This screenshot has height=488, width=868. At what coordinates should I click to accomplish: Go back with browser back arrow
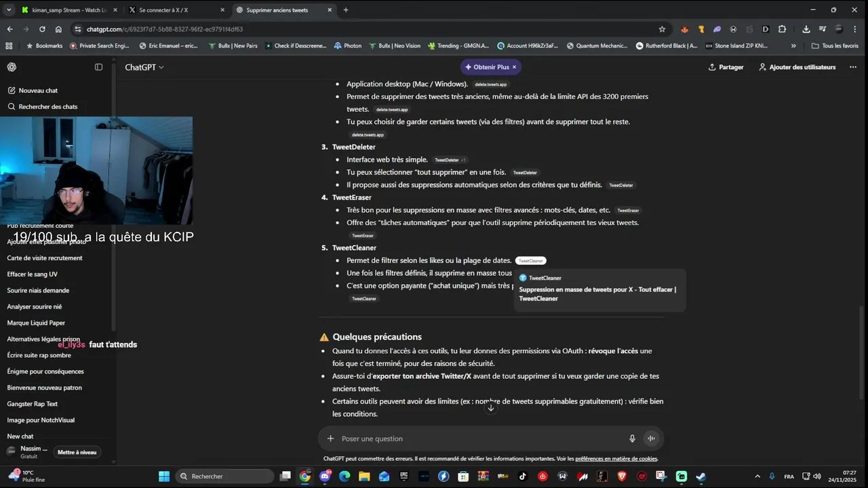[9, 29]
